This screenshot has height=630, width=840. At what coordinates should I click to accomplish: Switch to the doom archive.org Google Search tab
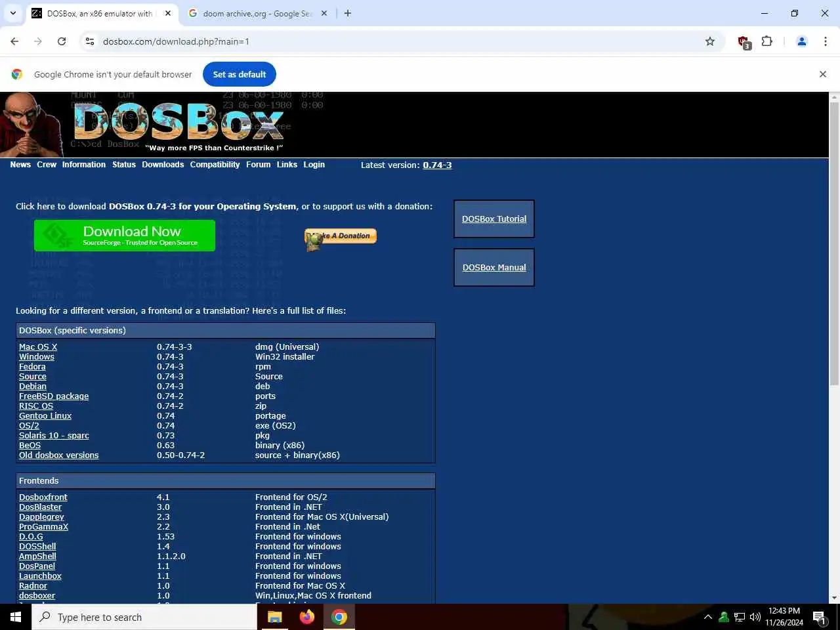coord(257,13)
